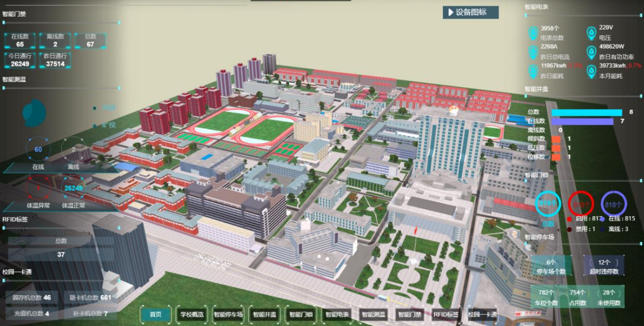This screenshot has width=644, height=326.
Task: Expand the 设备图标 panel
Action: coord(470,12)
